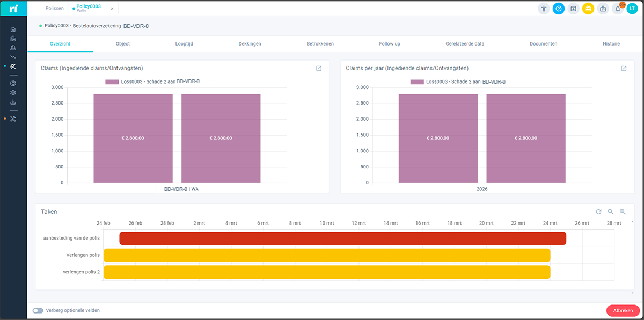Open the notifications bell
This screenshot has width=644, height=320.
tap(618, 9)
